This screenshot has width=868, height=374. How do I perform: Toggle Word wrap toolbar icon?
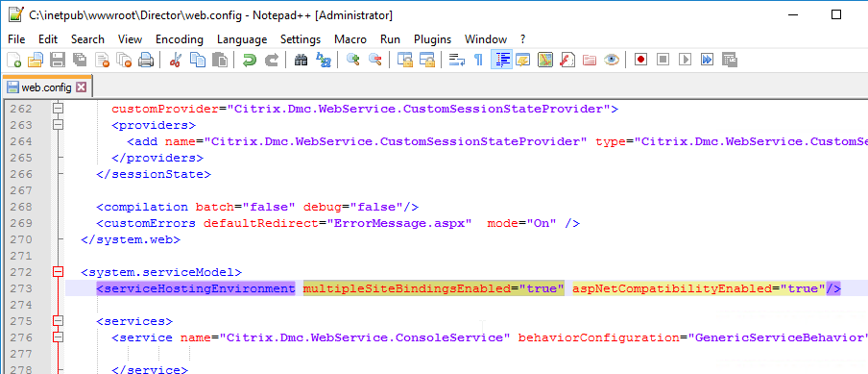[x=457, y=60]
